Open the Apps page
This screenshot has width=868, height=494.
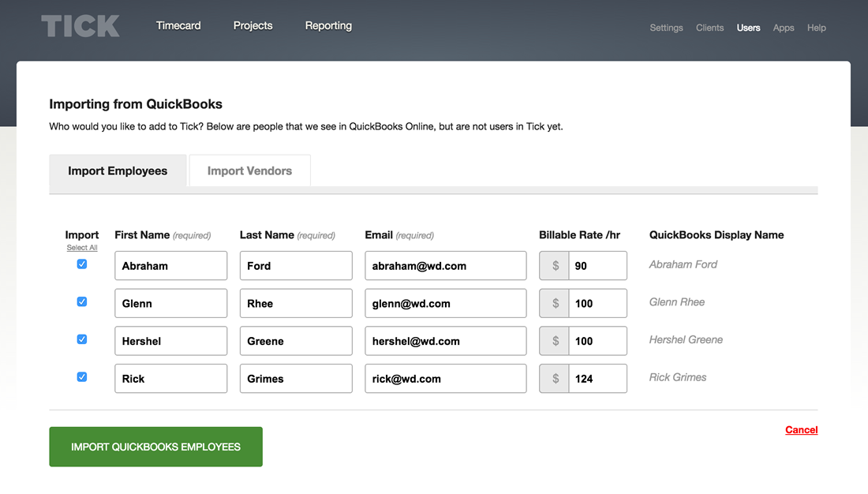(x=784, y=28)
